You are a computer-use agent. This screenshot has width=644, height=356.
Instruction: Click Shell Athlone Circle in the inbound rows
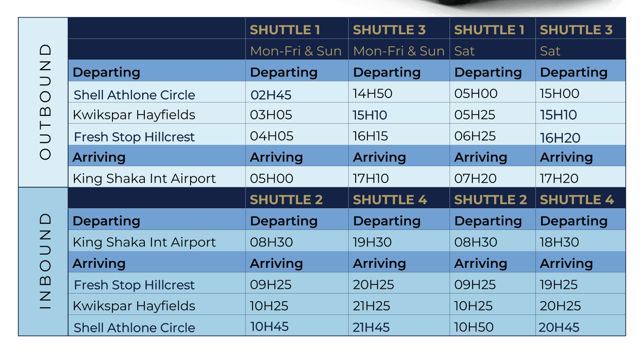click(x=134, y=328)
